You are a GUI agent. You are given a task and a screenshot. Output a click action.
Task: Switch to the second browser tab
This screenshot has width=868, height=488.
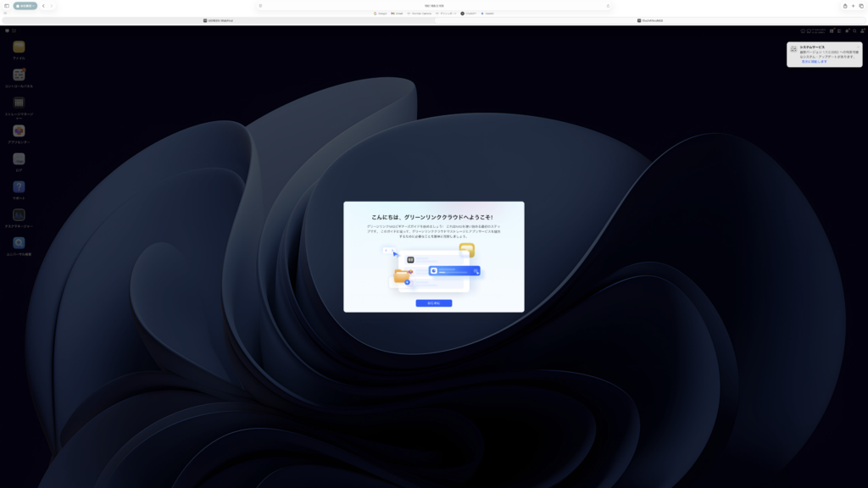coord(651,20)
